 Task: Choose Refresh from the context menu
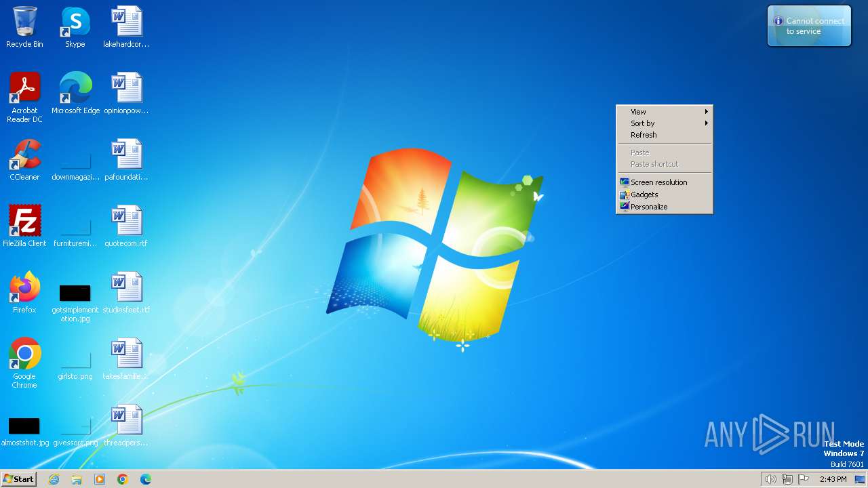pos(664,135)
